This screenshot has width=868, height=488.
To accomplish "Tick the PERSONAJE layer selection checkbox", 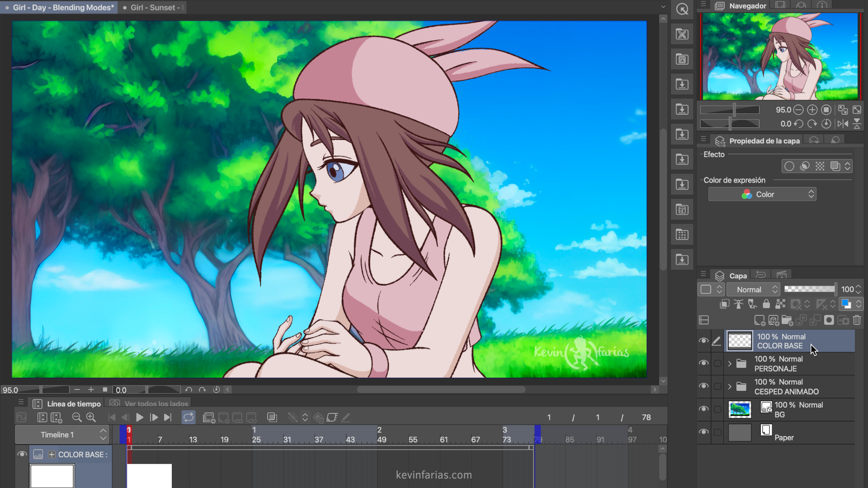I will 717,364.
